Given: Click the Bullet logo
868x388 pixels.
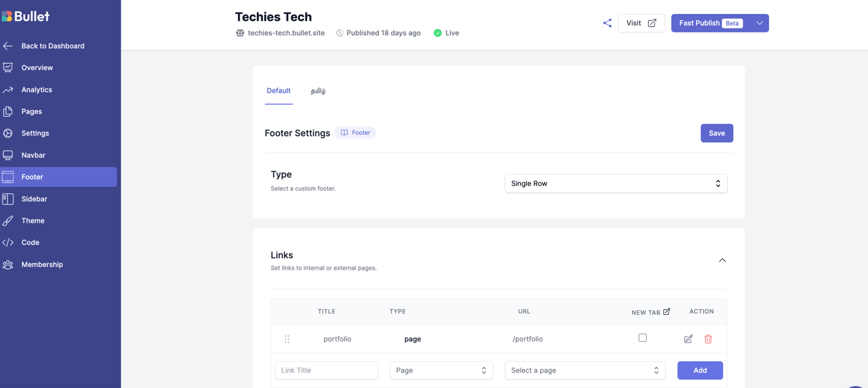Looking at the screenshot, I should click(25, 17).
